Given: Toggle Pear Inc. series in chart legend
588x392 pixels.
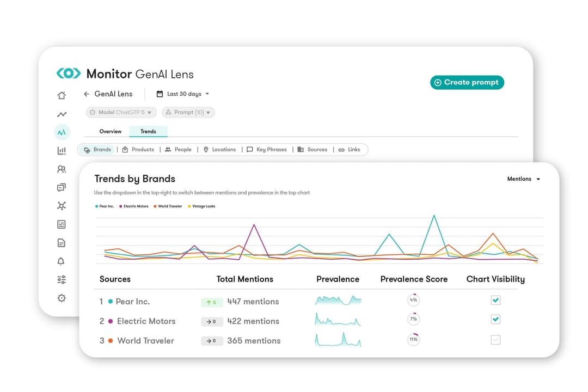Looking at the screenshot, I should 105,206.
